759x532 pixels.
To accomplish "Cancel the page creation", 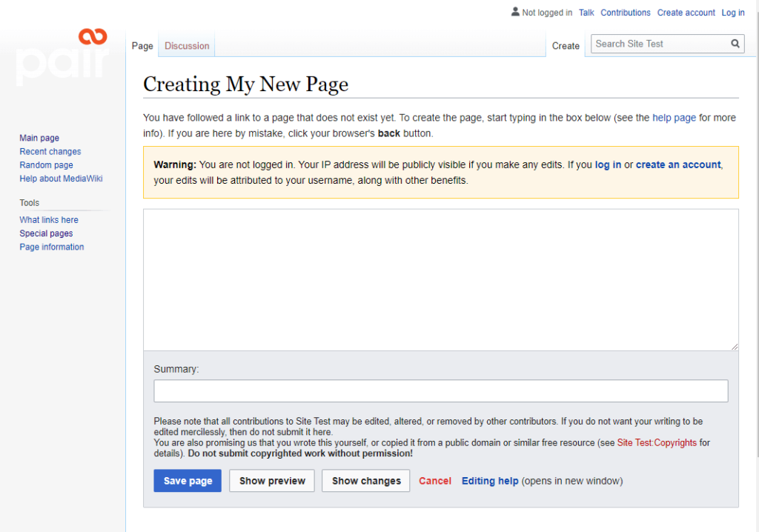I will (435, 481).
